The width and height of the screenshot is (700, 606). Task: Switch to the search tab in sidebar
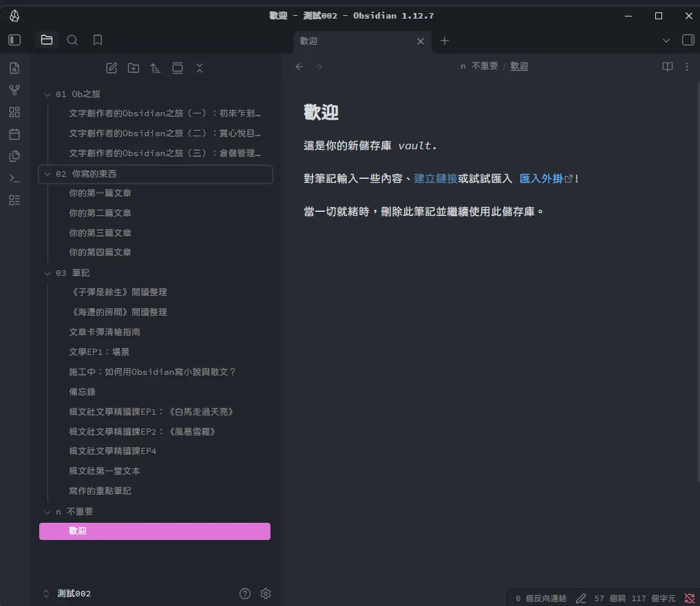pyautogui.click(x=72, y=40)
